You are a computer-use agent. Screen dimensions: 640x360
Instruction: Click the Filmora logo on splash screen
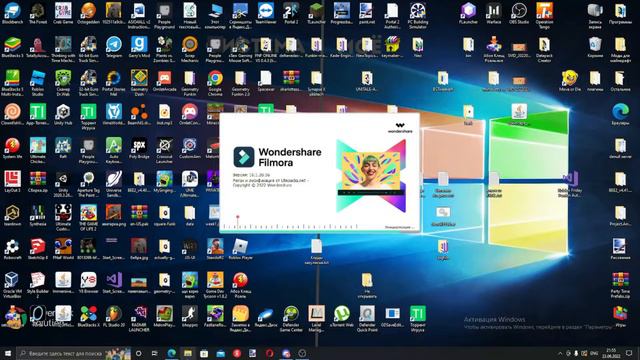244,157
